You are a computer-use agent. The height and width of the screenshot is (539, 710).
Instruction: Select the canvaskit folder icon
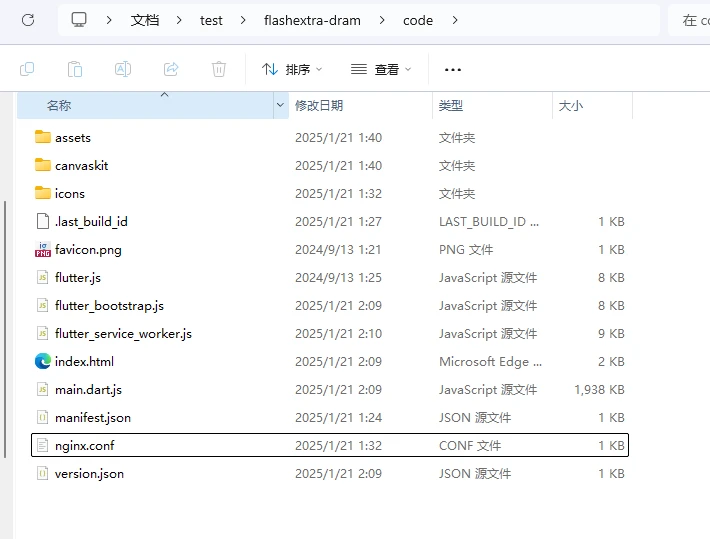pos(43,165)
